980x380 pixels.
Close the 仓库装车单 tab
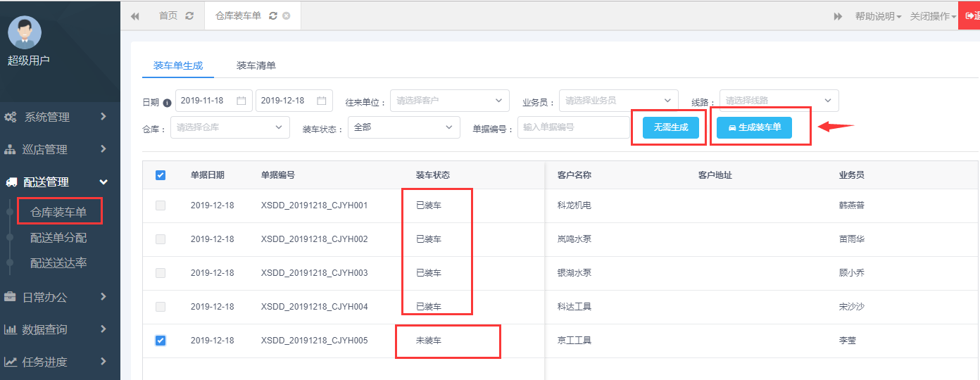point(286,15)
